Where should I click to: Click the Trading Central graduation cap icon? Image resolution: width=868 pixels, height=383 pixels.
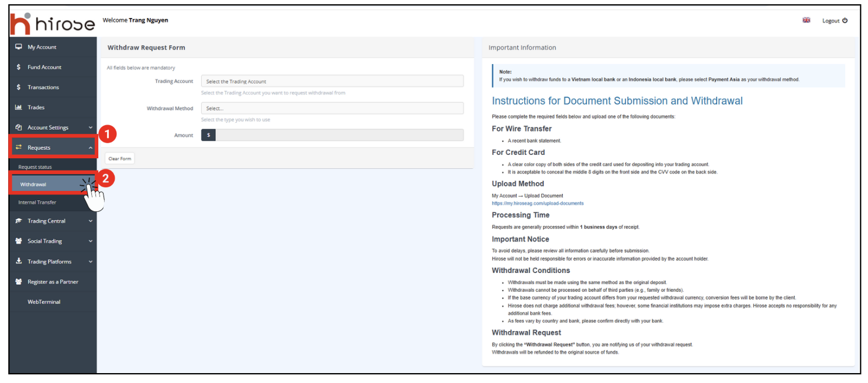[x=19, y=221]
